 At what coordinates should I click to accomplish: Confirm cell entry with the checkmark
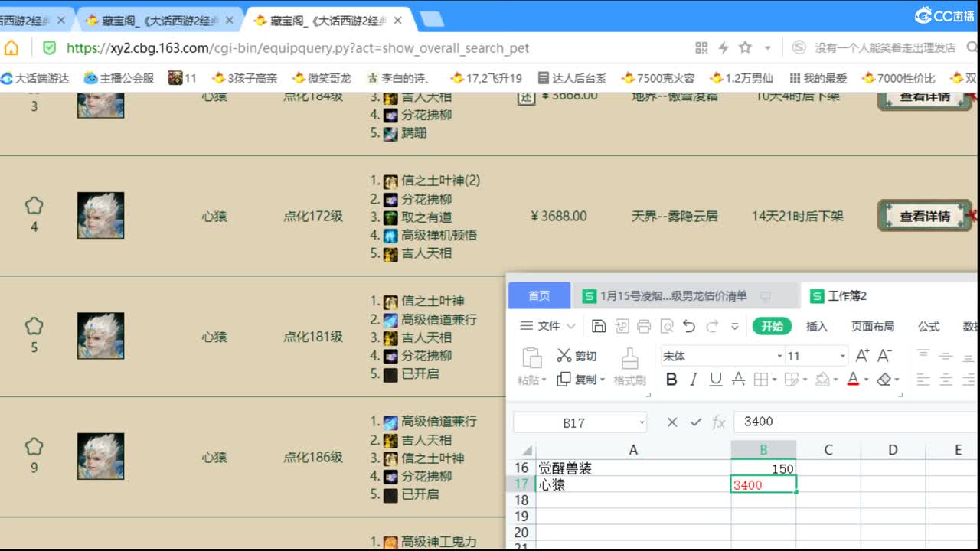(695, 422)
